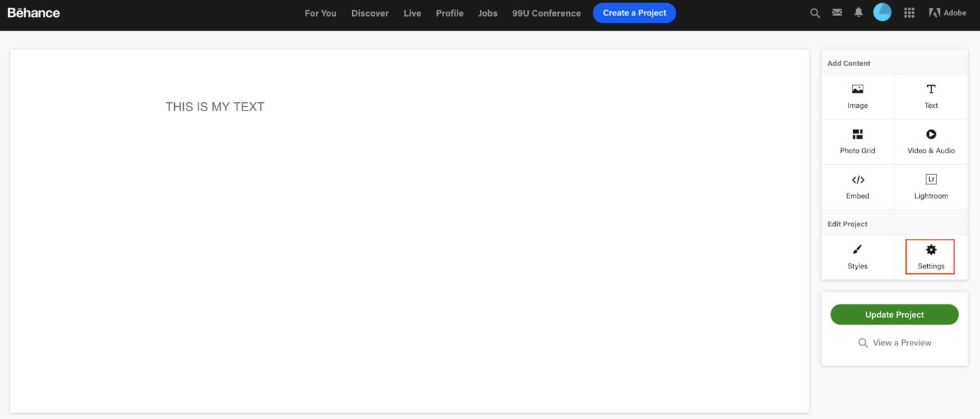Screen dimensions: 980x419
Task: Check your Behance messages inbox
Action: [x=836, y=12]
